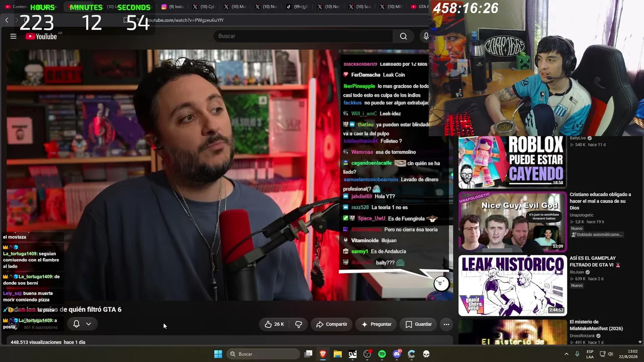The height and width of the screenshot is (362, 644).
Task: Open the Nice Guy, Evil God thumbnail
Action: pos(512,221)
